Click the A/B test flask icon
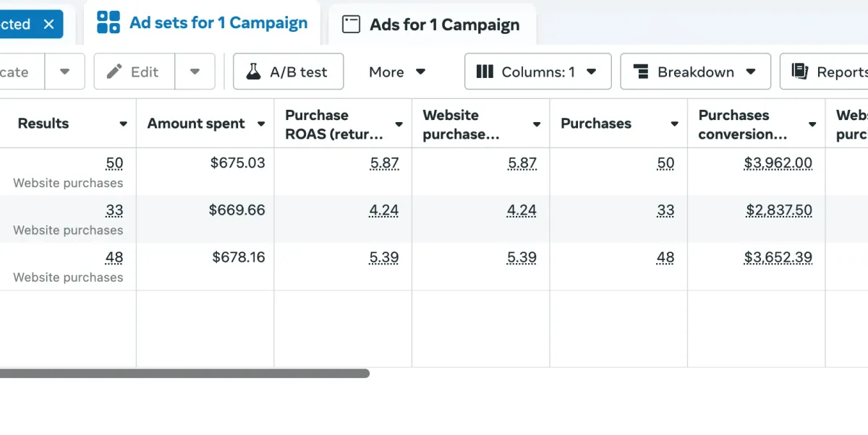Viewport: 868px width, 435px height. (x=253, y=72)
